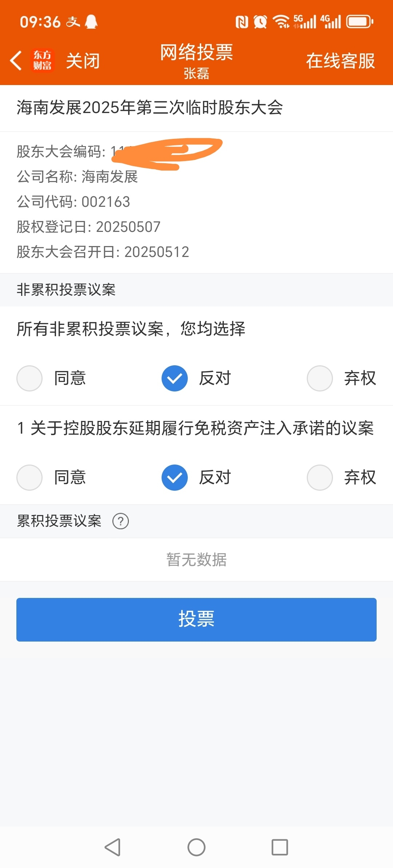Open 在线客服 online customer service
This screenshot has width=393, height=868.
tap(340, 61)
